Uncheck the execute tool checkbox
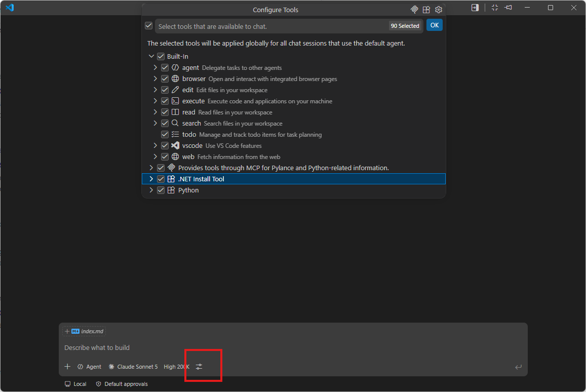The height and width of the screenshot is (392, 586). tap(165, 101)
